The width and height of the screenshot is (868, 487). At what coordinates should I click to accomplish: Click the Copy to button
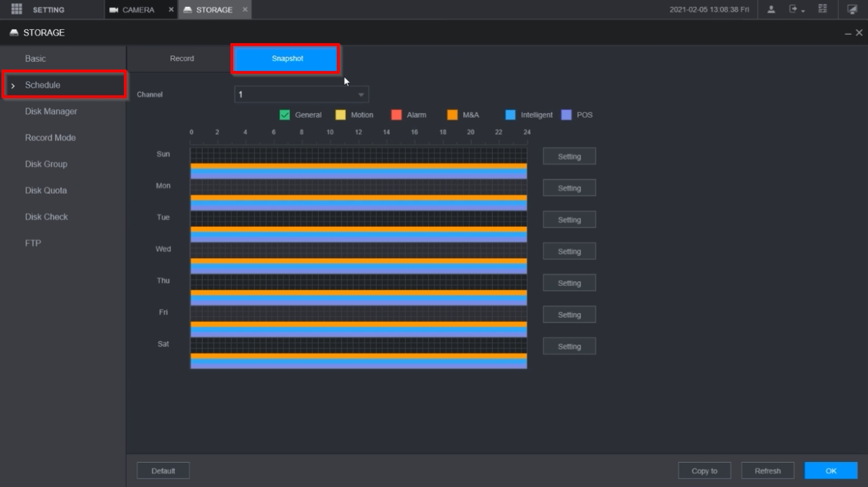[x=704, y=471]
